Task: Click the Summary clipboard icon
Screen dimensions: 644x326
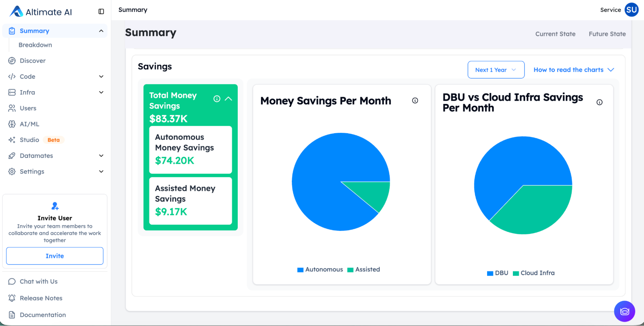Action: (x=12, y=31)
